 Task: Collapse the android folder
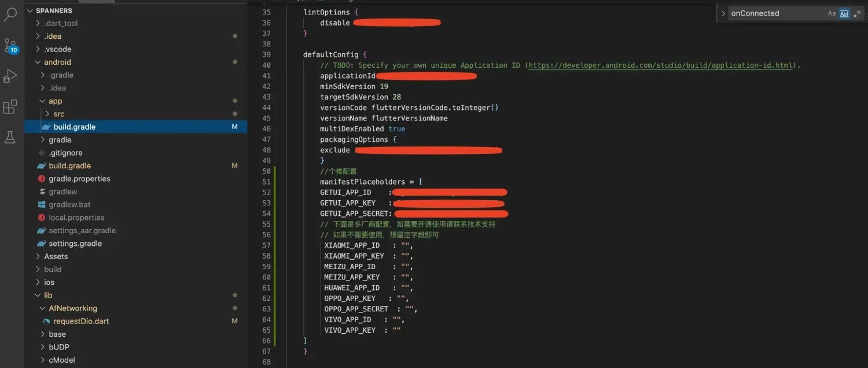[57, 62]
